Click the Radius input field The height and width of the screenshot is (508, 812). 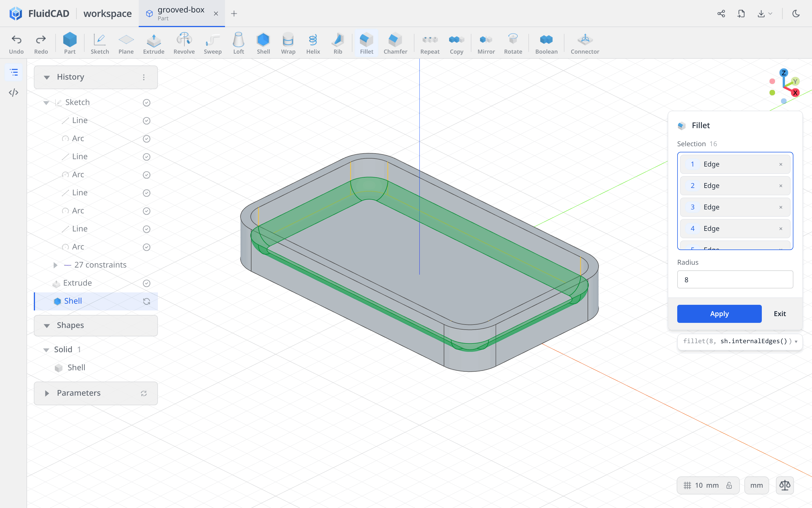coord(735,279)
